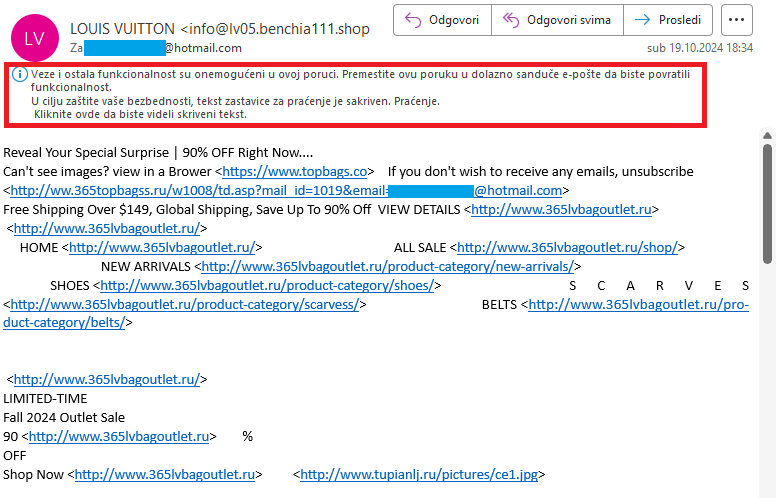Click the info icon in the warning bar
This screenshot has width=776, height=498.
[19, 75]
